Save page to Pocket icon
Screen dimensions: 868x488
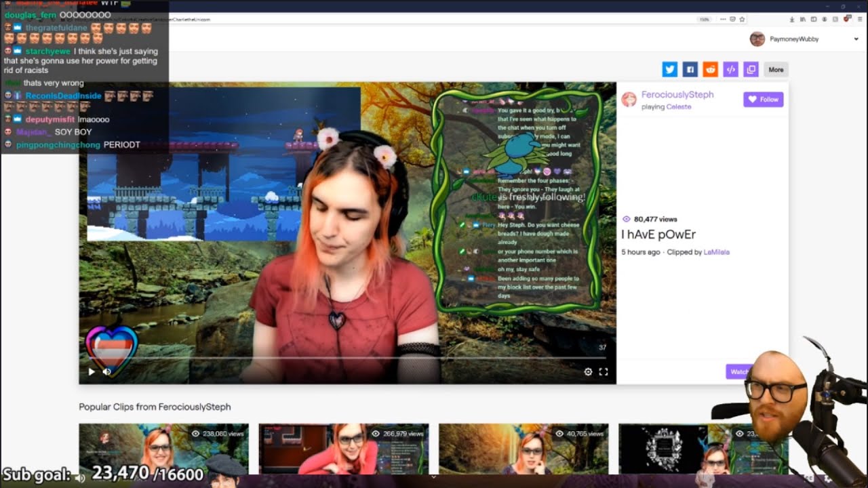(732, 19)
